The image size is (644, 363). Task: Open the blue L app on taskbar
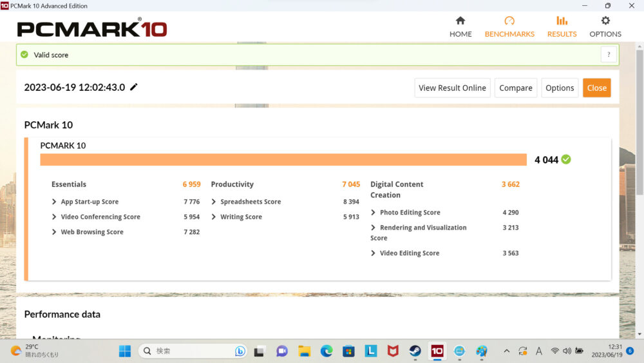pos(371,351)
